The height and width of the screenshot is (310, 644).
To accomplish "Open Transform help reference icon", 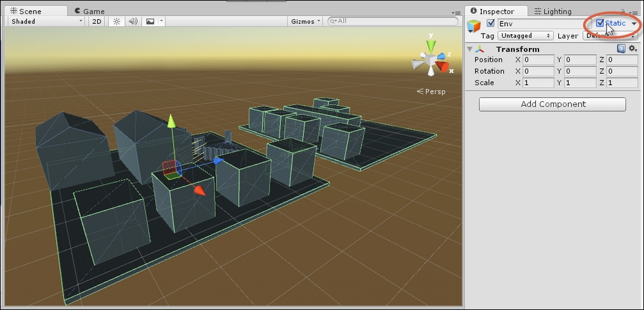I will (621, 49).
